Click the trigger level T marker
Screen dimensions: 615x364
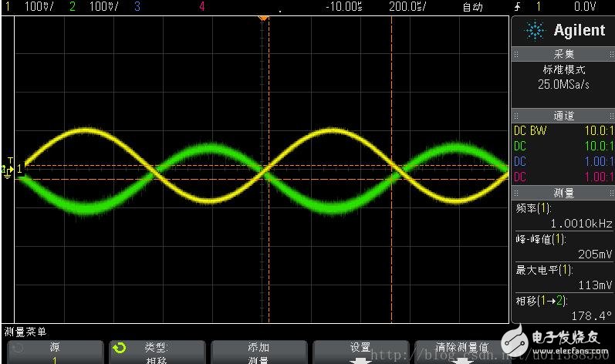10,160
